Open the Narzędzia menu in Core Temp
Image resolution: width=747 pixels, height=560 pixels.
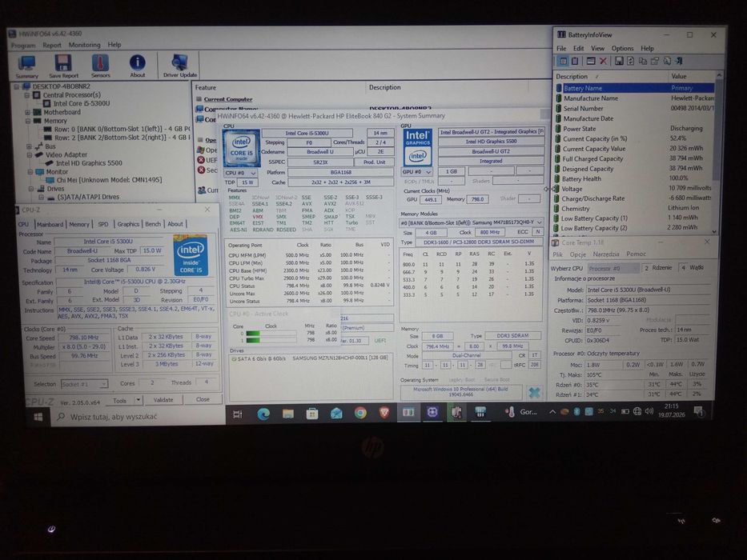pos(606,254)
